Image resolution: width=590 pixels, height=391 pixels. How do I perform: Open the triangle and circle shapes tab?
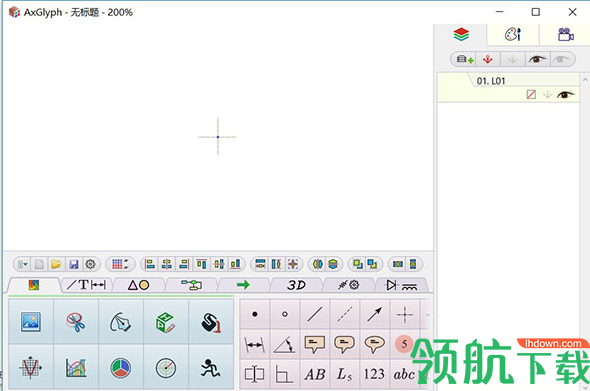(138, 285)
